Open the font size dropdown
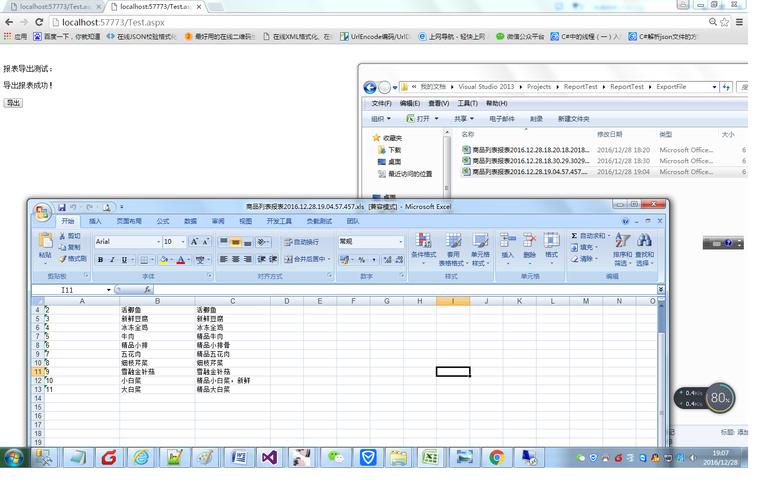 (182, 242)
